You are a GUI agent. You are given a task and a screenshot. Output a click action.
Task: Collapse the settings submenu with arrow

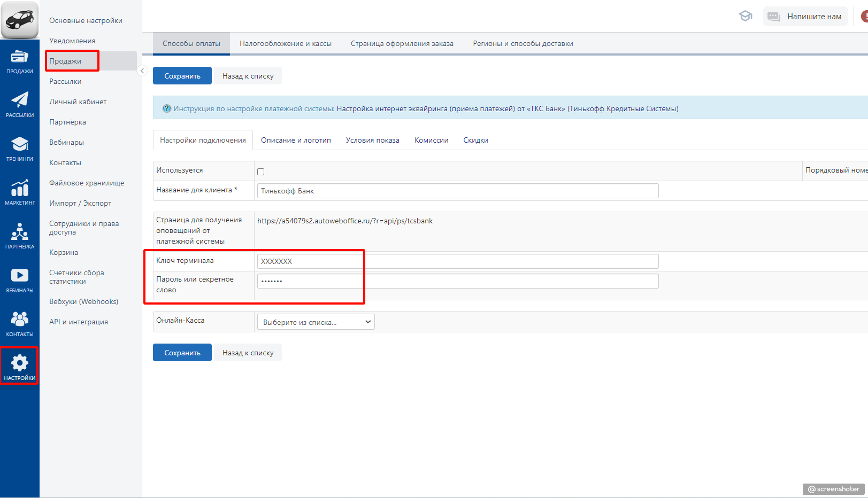point(142,71)
